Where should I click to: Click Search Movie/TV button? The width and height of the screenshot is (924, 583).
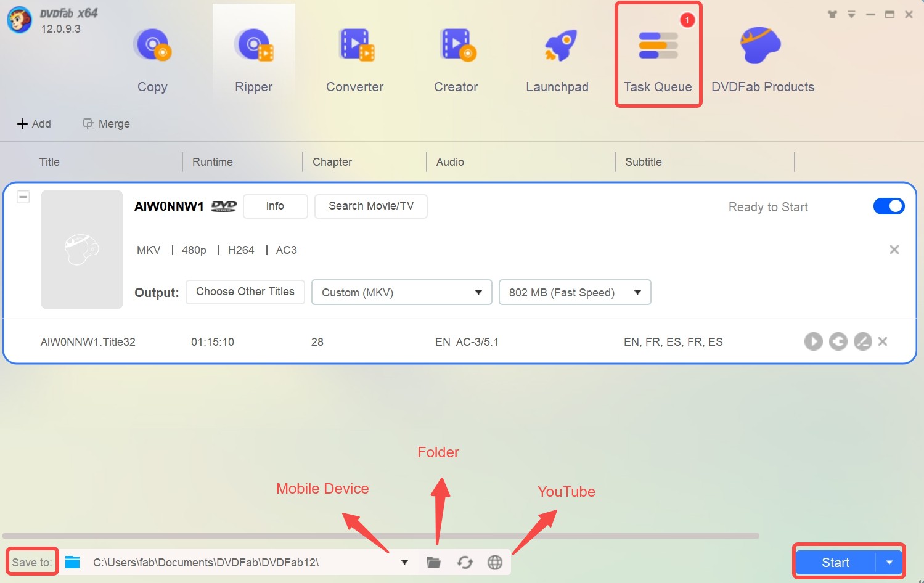click(x=371, y=206)
